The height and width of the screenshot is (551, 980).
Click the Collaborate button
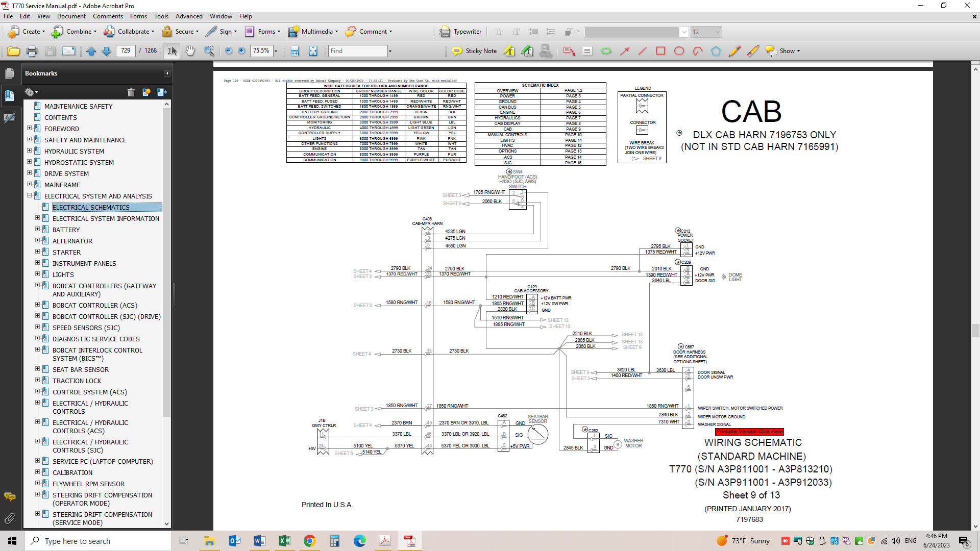click(129, 32)
